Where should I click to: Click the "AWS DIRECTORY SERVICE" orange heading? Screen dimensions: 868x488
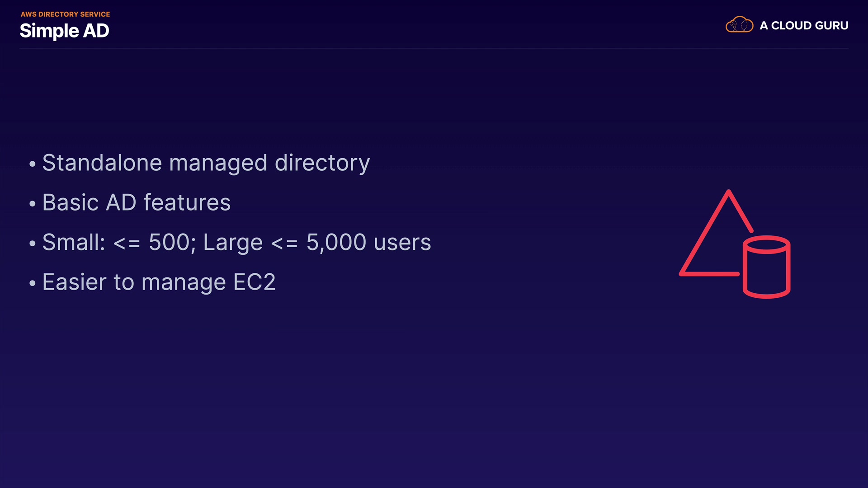(x=65, y=14)
